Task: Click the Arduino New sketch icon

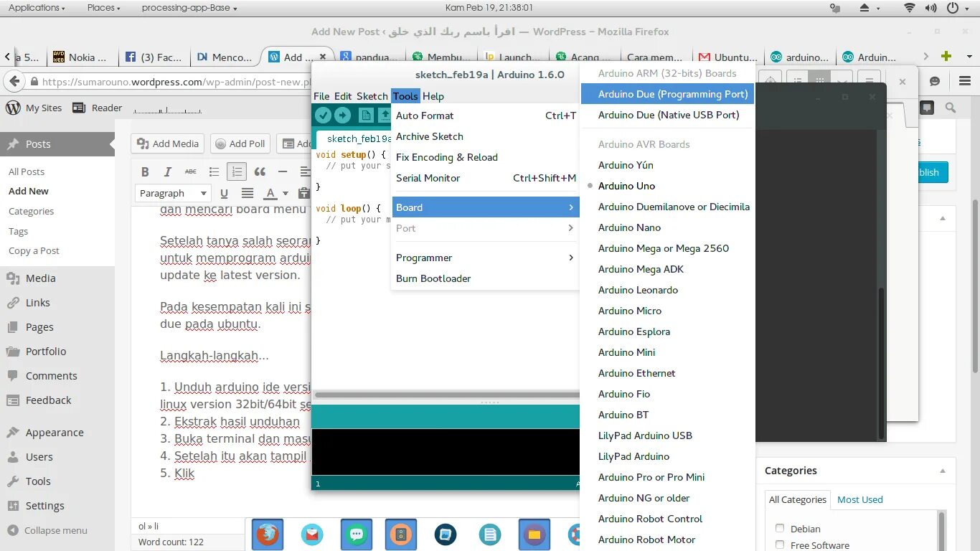Action: click(367, 116)
